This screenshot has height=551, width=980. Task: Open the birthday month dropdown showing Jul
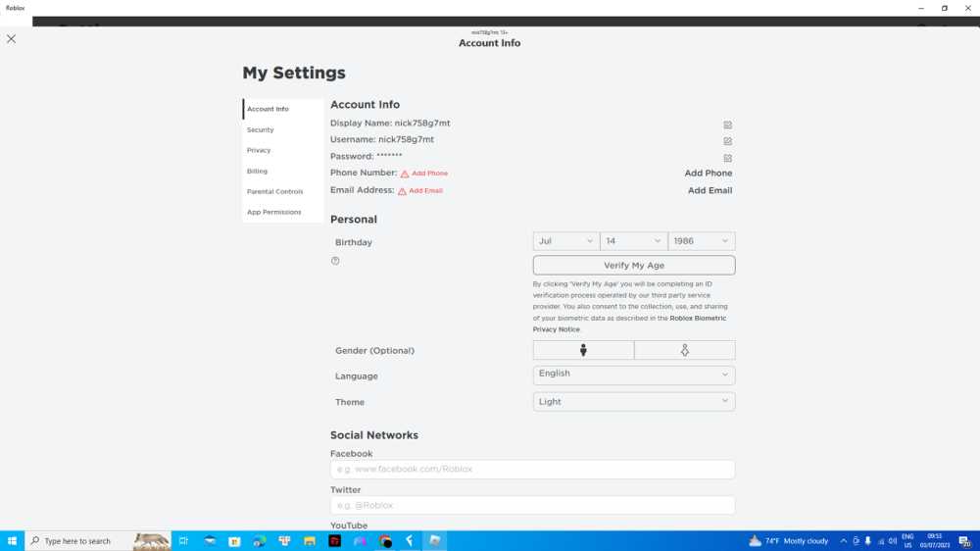coord(565,241)
